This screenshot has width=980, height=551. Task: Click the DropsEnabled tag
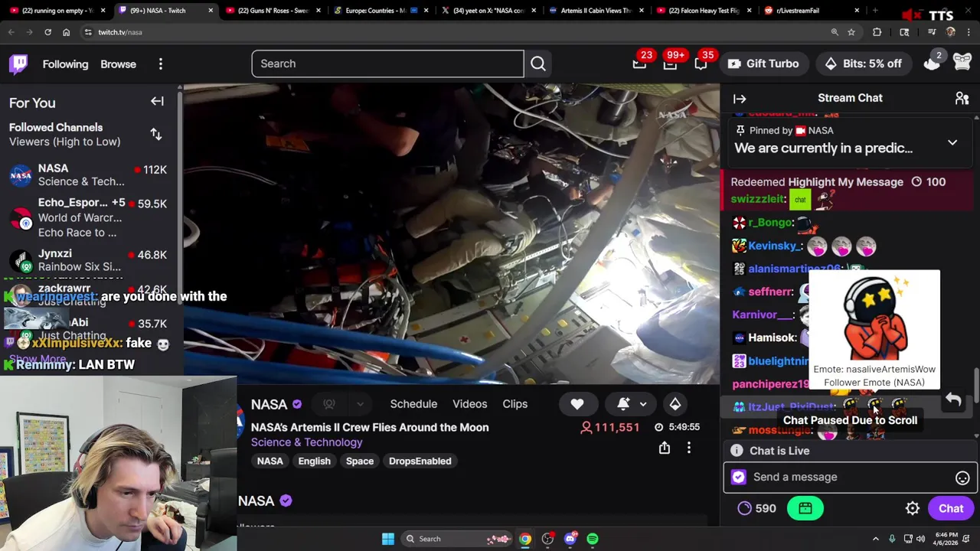click(x=420, y=461)
